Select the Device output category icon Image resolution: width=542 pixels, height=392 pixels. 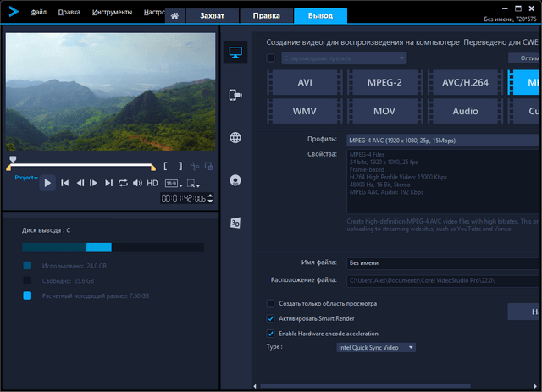pyautogui.click(x=235, y=95)
